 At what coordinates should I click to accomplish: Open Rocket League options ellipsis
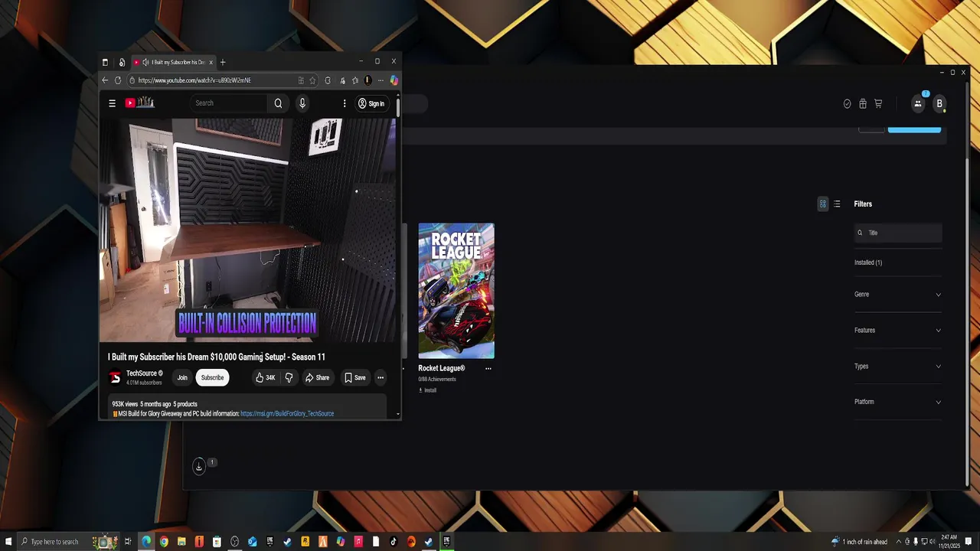pyautogui.click(x=488, y=368)
